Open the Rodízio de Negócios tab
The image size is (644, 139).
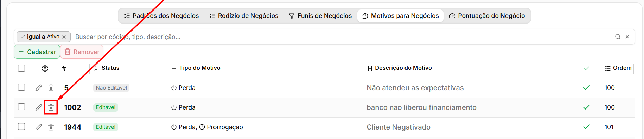[244, 16]
